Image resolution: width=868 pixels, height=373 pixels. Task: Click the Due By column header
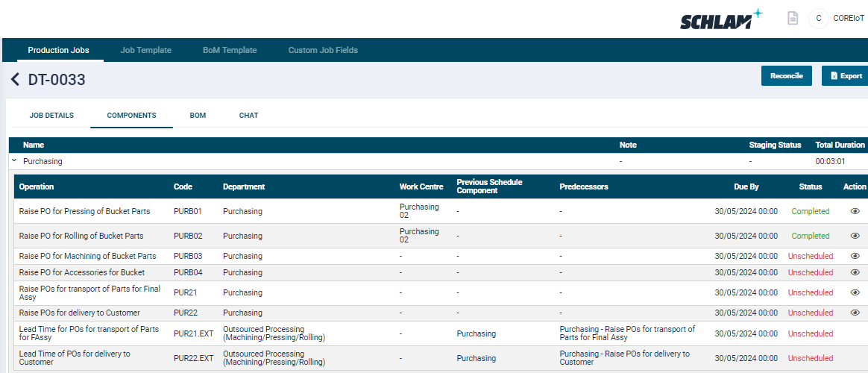(746, 186)
